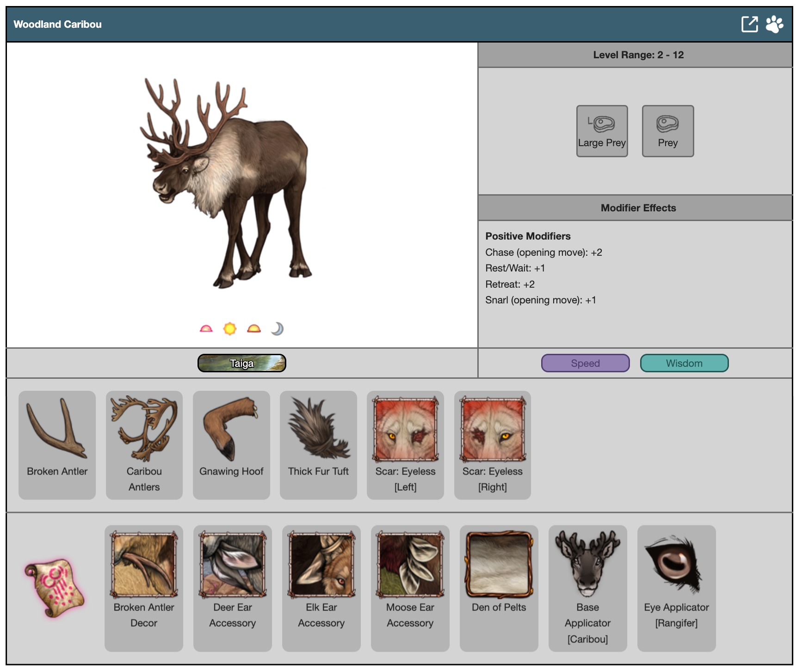Click the open-in-new-window icon
796x672 pixels.
pos(749,24)
